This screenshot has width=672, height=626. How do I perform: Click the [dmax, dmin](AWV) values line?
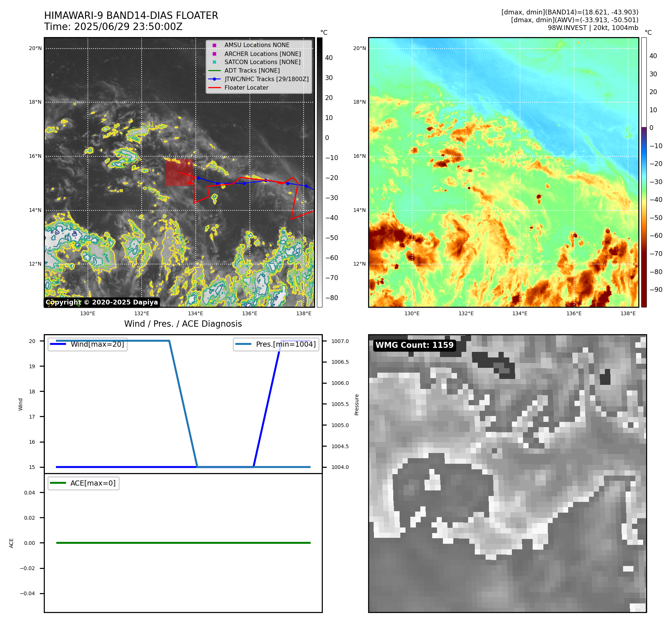click(x=575, y=20)
